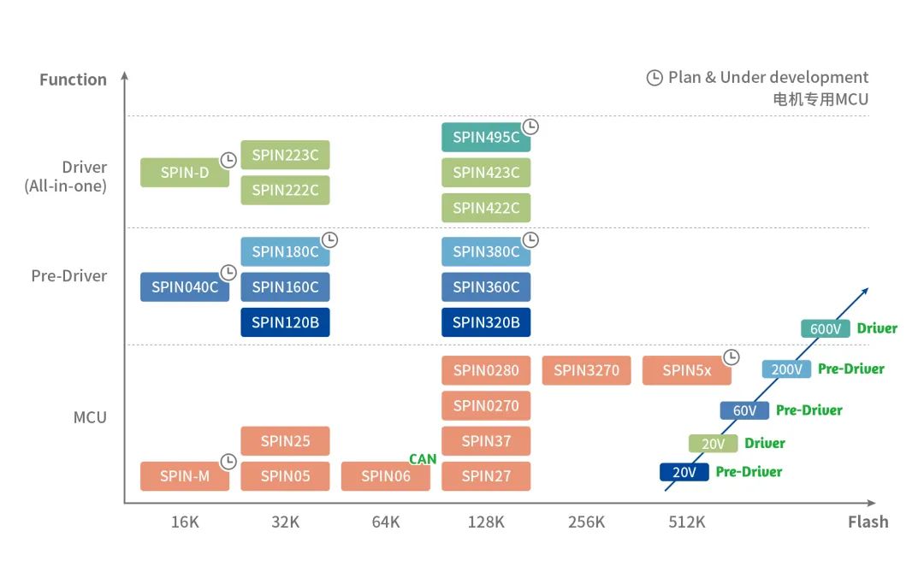Click the 128K flash axis label
This screenshot has height=578, width=924.
(486, 522)
